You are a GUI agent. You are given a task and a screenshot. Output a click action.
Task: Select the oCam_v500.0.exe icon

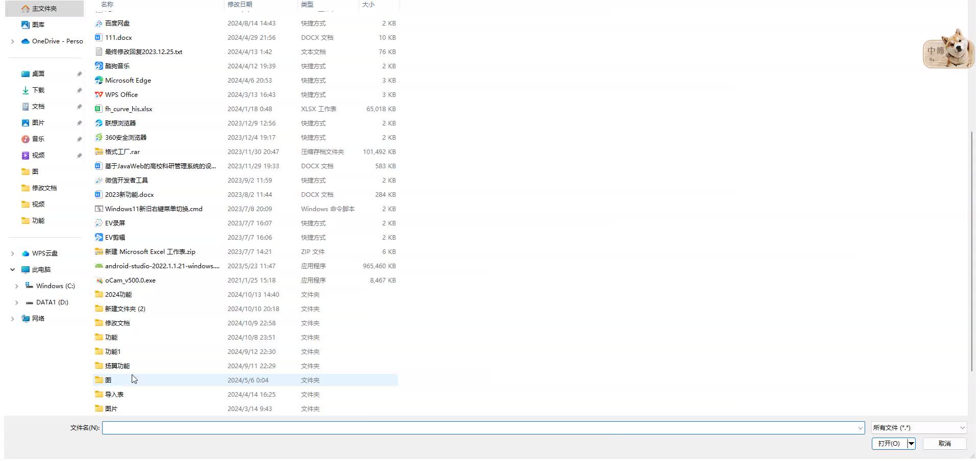click(x=99, y=280)
